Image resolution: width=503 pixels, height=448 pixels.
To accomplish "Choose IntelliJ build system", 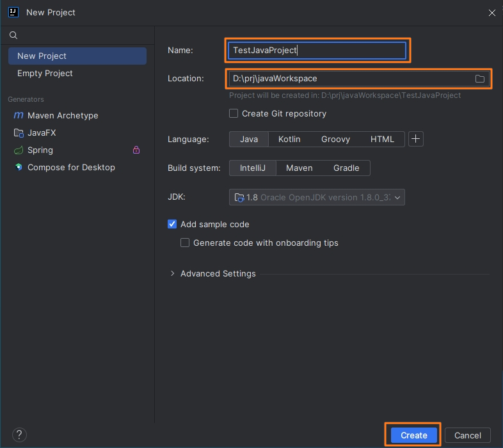I will pyautogui.click(x=253, y=168).
